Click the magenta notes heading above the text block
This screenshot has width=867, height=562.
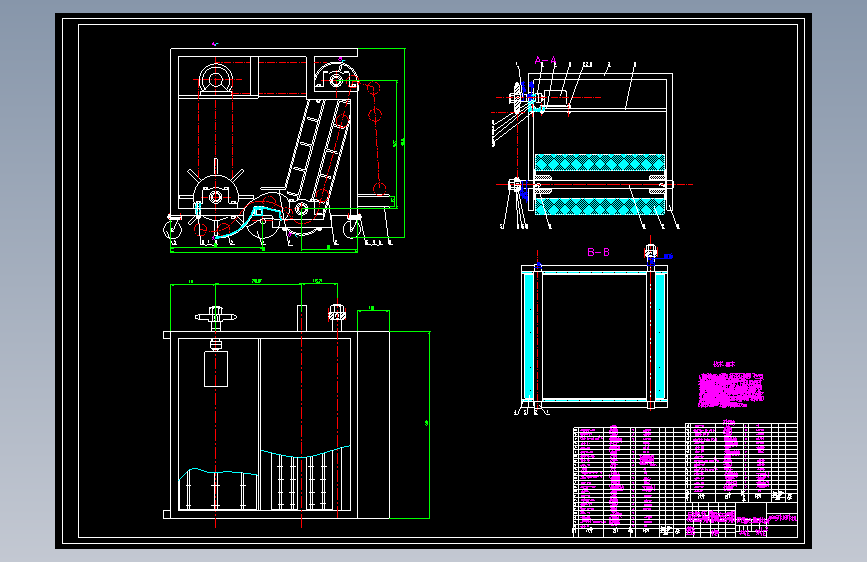[x=724, y=364]
